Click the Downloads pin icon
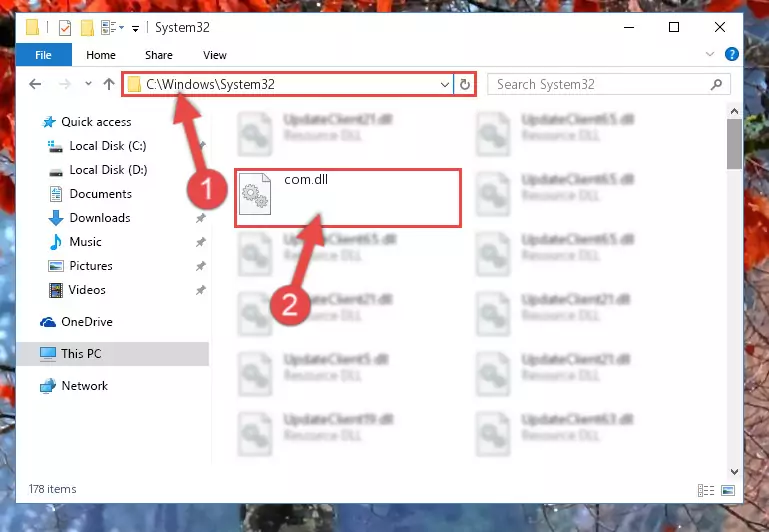 coord(201,218)
